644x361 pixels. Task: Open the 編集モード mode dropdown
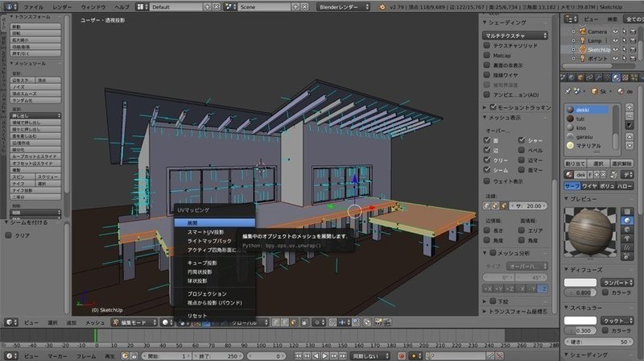[134, 322]
